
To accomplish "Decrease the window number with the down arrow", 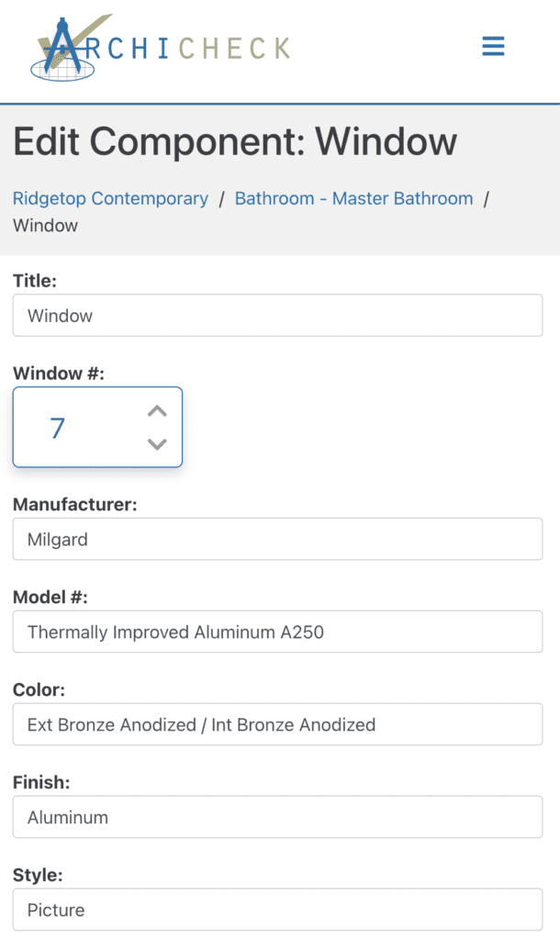I will (157, 444).
